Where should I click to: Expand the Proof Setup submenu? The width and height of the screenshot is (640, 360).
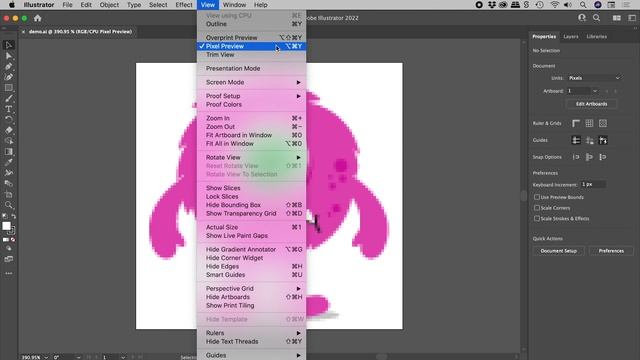[251, 96]
